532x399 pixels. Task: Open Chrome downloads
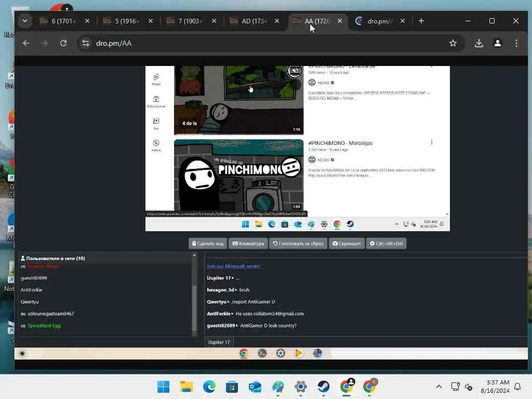coord(478,43)
